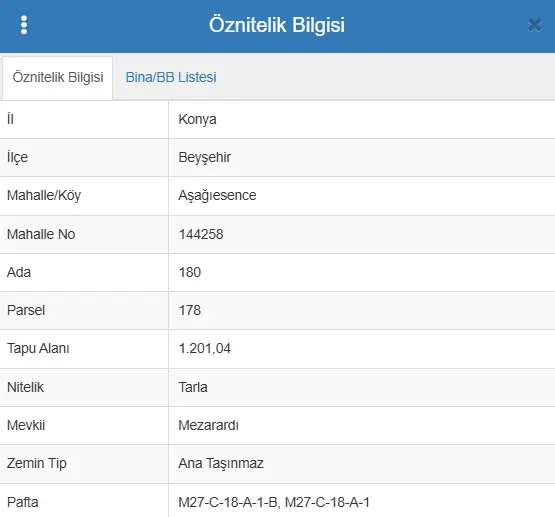
Task: Click the Pafta row label
Action: pos(23,502)
